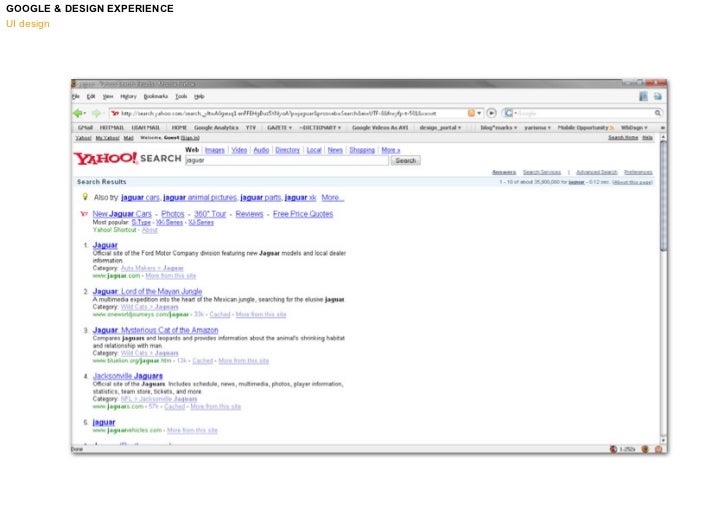Click the Sign In link
Screen dimensions: 728x515
190,138
